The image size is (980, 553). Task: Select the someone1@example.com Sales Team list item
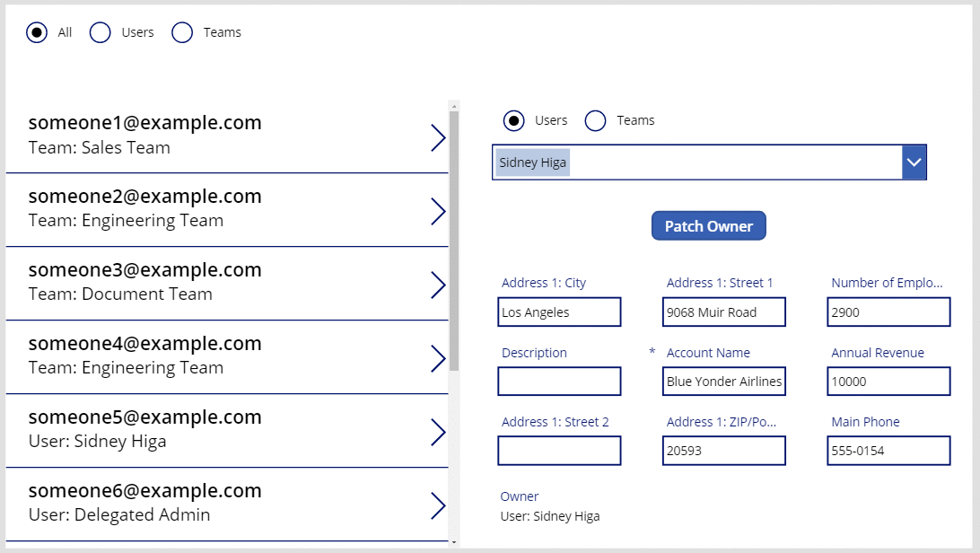[x=227, y=136]
